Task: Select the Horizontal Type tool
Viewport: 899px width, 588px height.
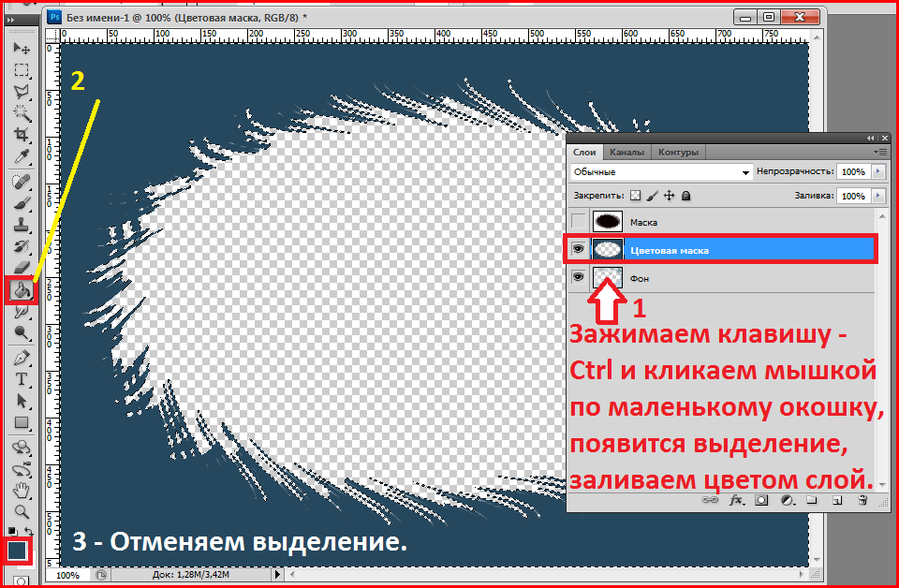Action: tap(22, 379)
